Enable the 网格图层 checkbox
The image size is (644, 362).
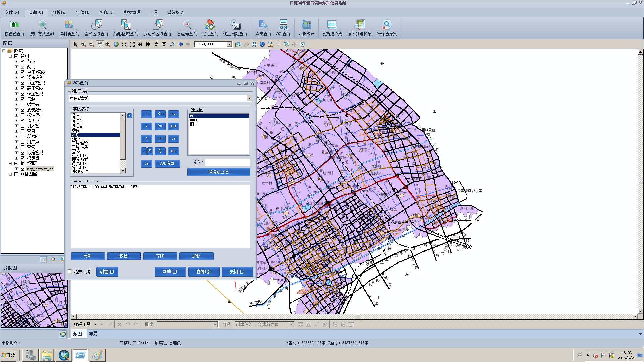[x=16, y=174]
